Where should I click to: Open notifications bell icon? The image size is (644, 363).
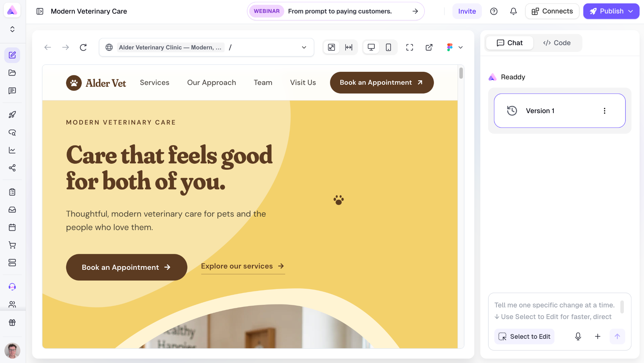pyautogui.click(x=513, y=11)
